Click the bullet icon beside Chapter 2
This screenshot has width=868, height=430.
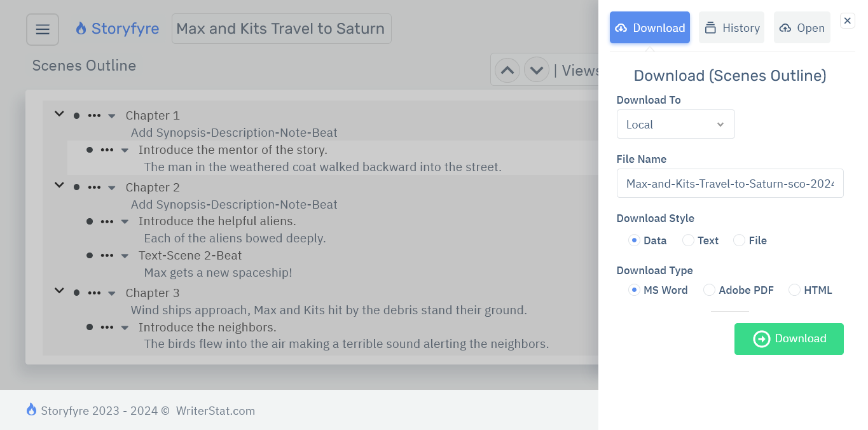click(76, 188)
